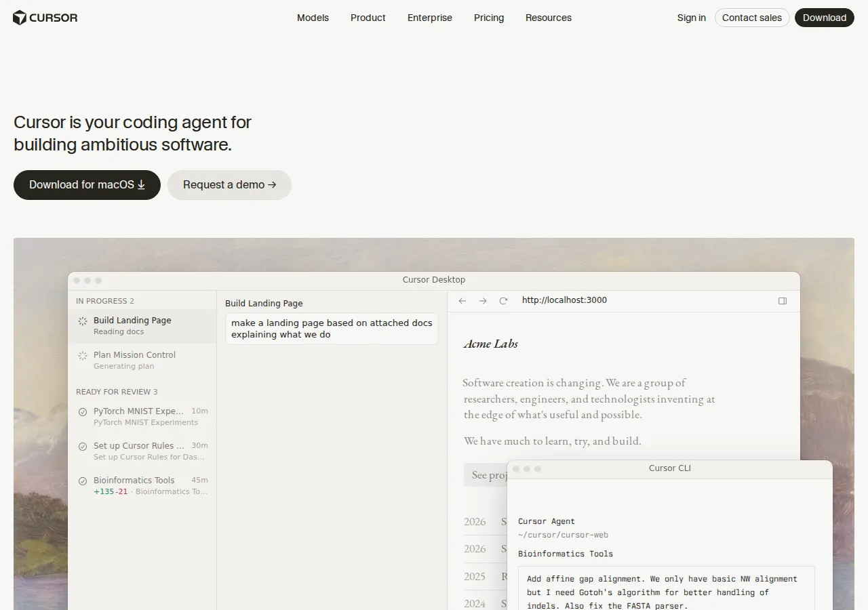This screenshot has width=868, height=610.
Task: Click the CURSOR wordmark in header
Action: 54,18
